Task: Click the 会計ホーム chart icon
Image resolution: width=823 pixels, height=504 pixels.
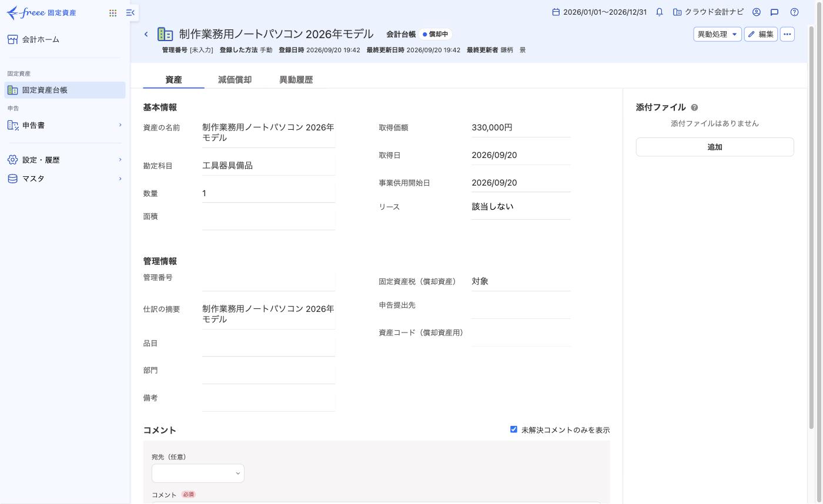Action: tap(12, 39)
